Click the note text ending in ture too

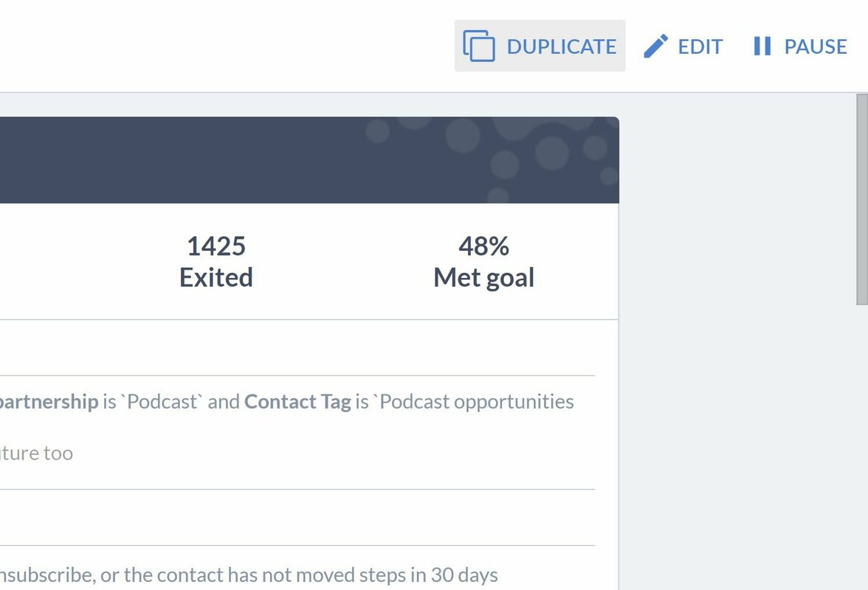35,453
